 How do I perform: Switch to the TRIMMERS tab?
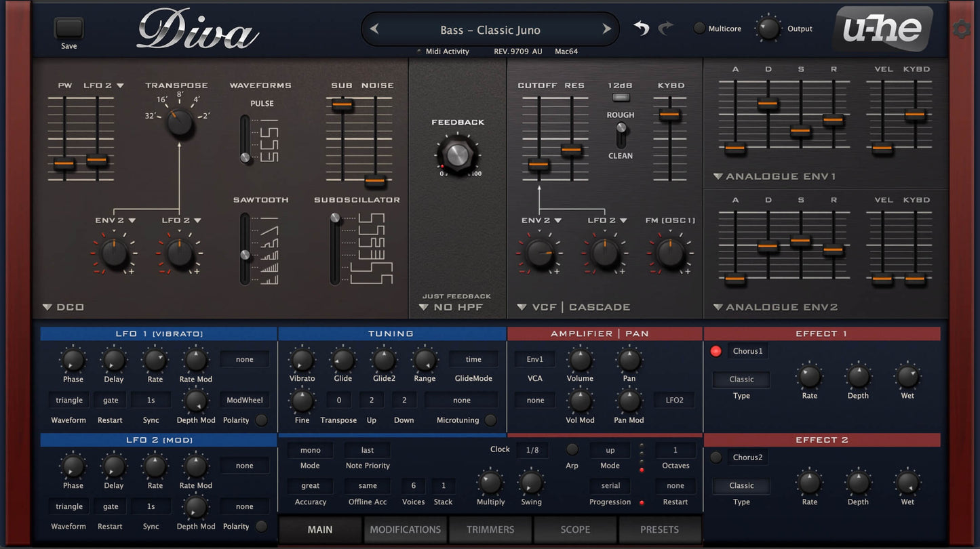[x=490, y=529]
